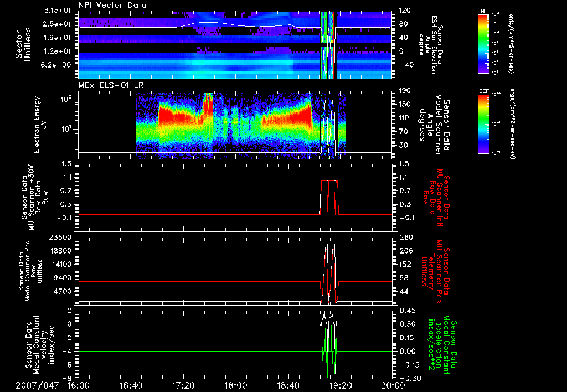Click the green 'Model Constant acceleration' label
567x392 pixels.
442,344
